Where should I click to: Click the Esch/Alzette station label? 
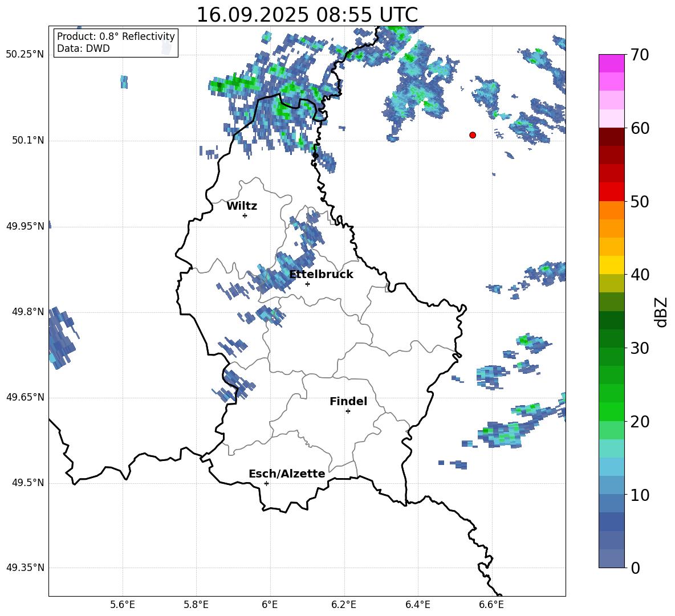[x=287, y=474]
